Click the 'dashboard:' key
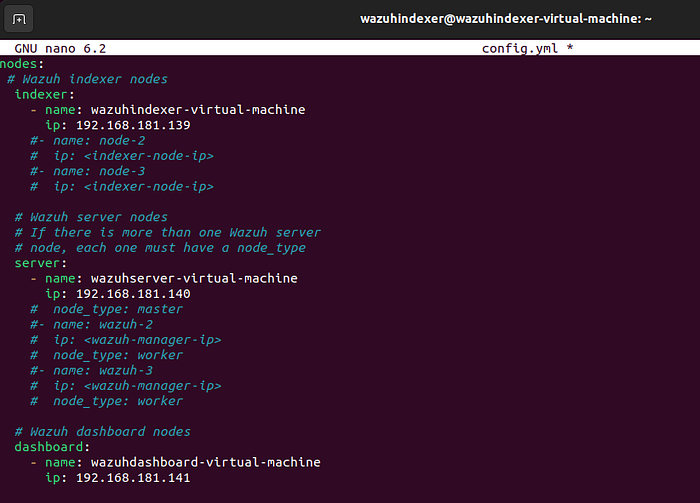This screenshot has height=503, width=700. click(52, 447)
